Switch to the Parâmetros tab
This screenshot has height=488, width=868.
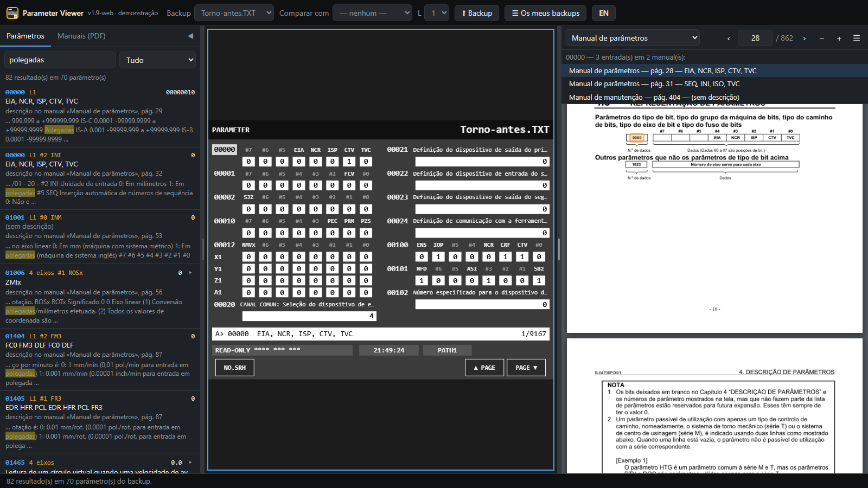25,36
